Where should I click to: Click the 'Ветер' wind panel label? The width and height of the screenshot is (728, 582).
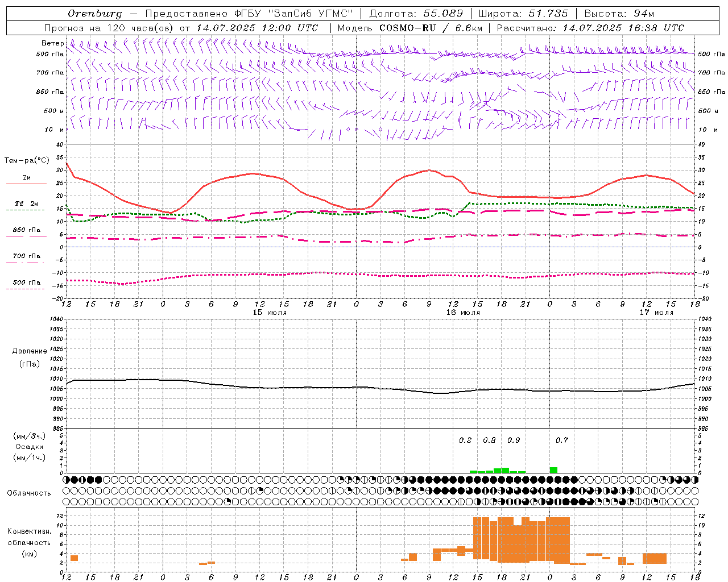[x=53, y=43]
